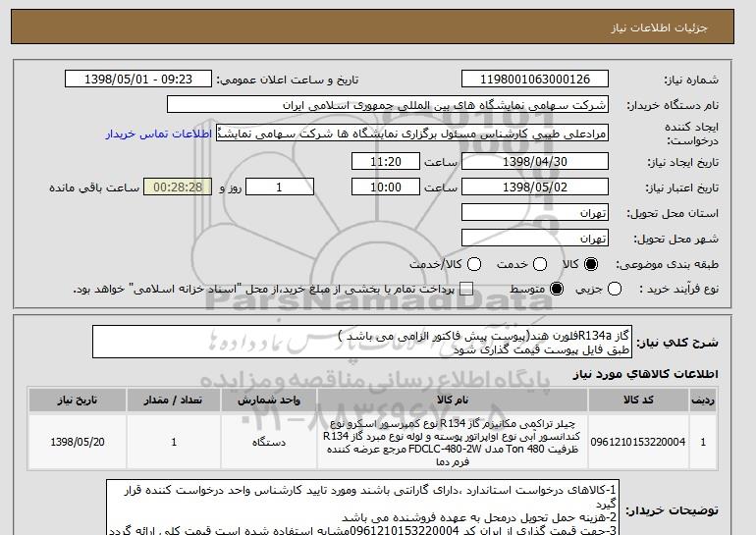Click the تاریخ نیاز column header
The height and width of the screenshot is (535, 756).
coord(78,401)
